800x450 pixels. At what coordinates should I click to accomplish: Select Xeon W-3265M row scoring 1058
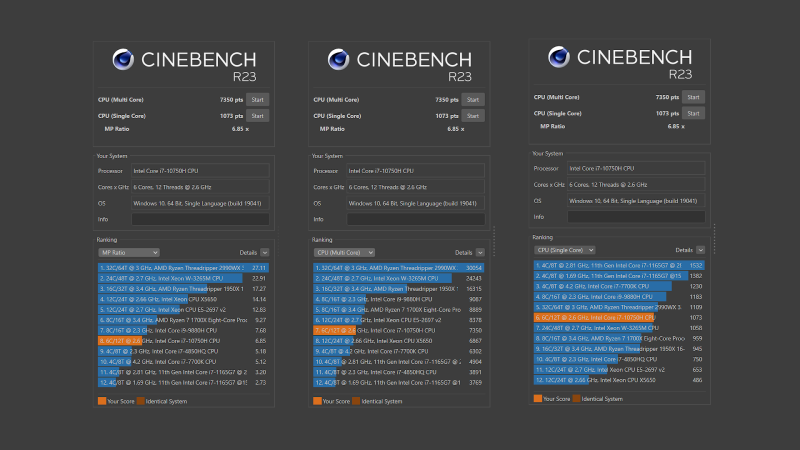(x=619, y=328)
